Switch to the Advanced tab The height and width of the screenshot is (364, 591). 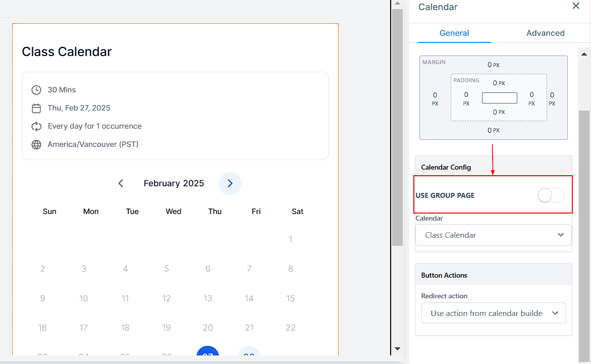point(545,33)
